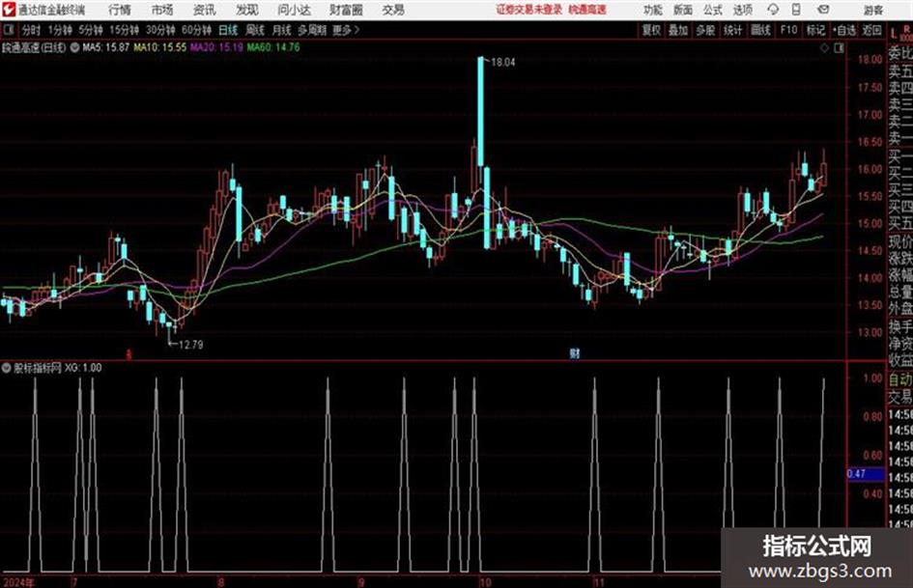Open the mail envelope icon
This screenshot has height=588, width=913.
823,10
